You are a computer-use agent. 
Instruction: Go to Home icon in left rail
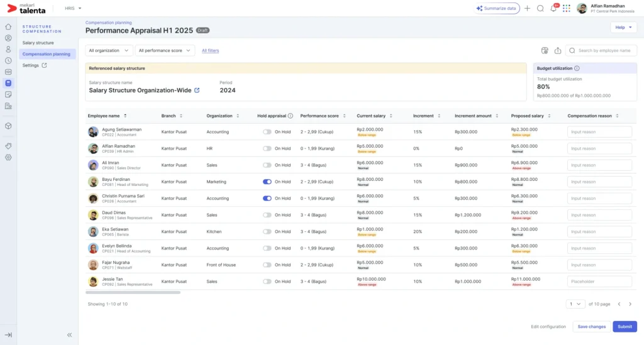tap(8, 26)
